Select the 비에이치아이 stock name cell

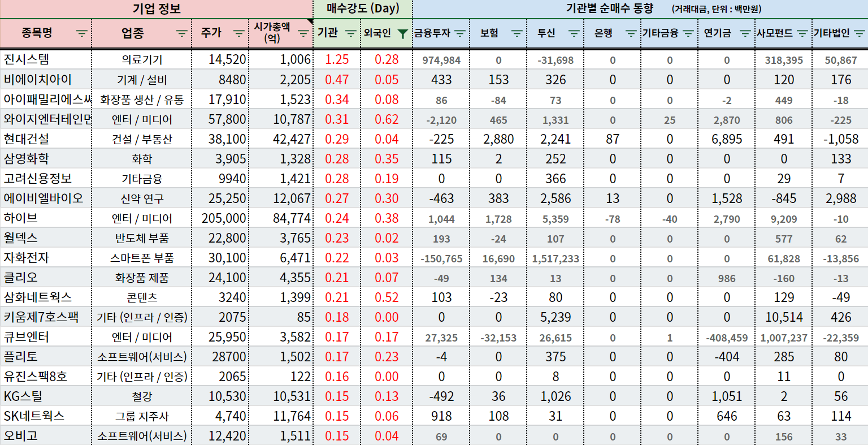click(x=45, y=79)
